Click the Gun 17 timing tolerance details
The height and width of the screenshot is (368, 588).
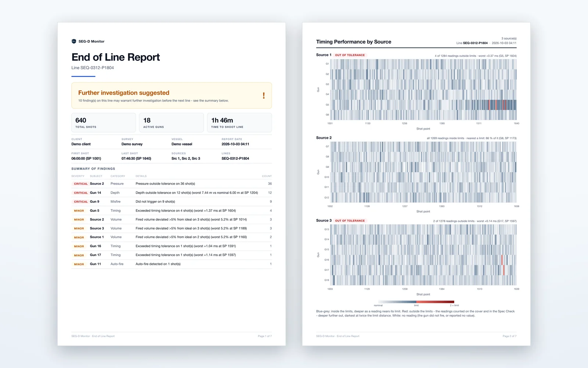[x=186, y=255]
